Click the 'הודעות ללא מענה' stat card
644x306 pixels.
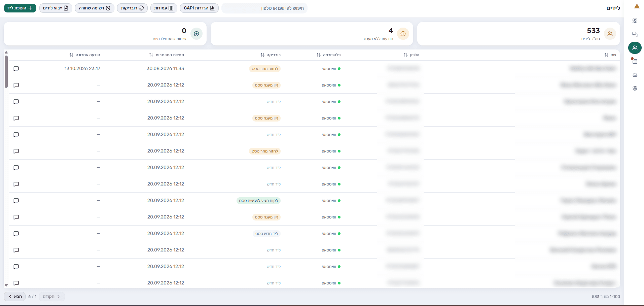(312, 34)
